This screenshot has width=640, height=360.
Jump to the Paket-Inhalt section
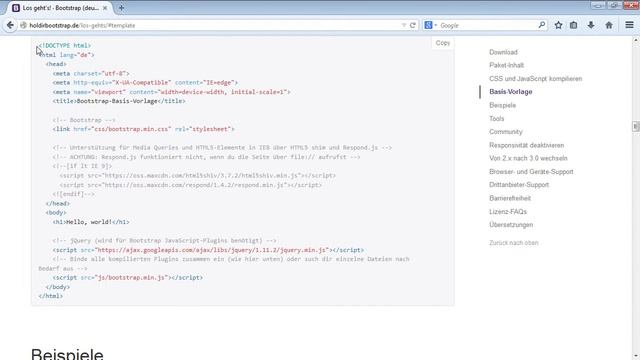click(x=507, y=65)
